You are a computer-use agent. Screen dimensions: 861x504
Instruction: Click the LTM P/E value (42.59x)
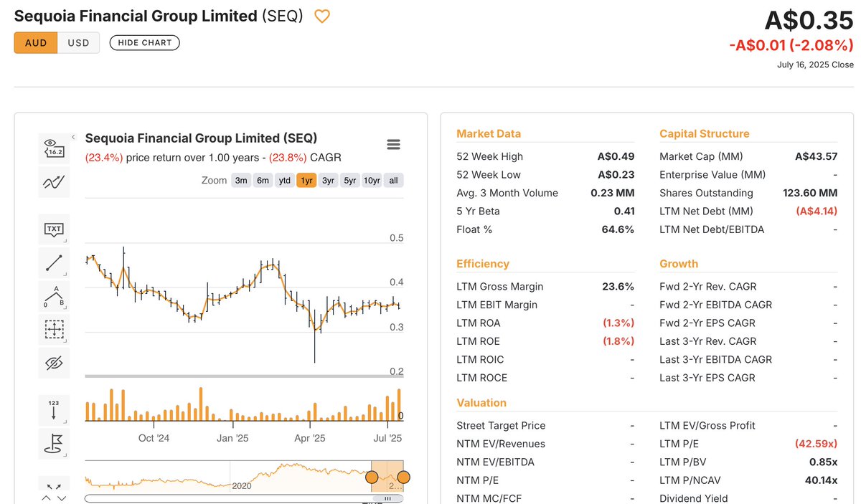tap(816, 444)
